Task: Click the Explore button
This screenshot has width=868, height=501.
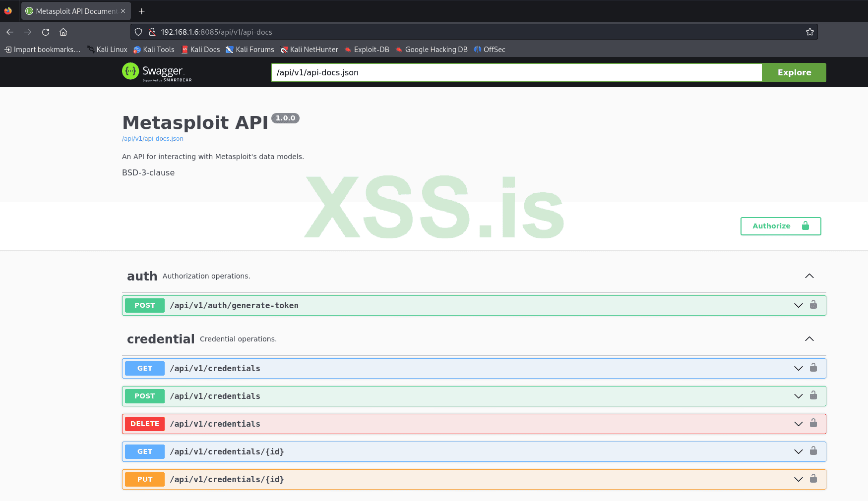Action: [x=794, y=72]
